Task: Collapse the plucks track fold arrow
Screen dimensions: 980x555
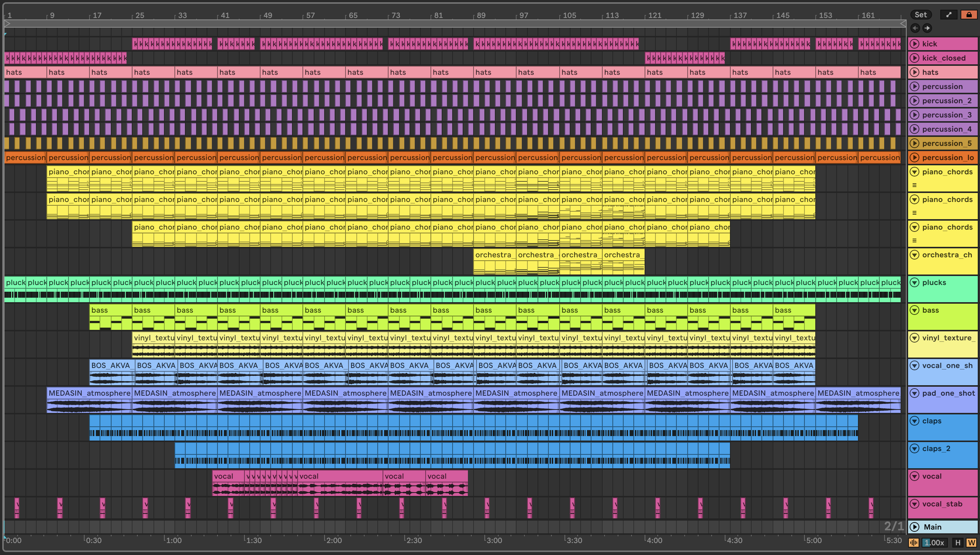Action: click(914, 282)
